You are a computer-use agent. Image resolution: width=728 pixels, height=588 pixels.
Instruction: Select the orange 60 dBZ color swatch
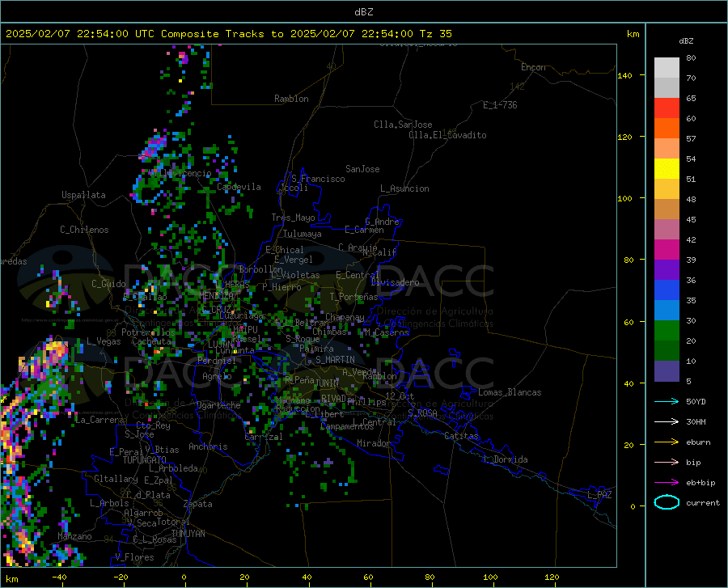coord(667,129)
